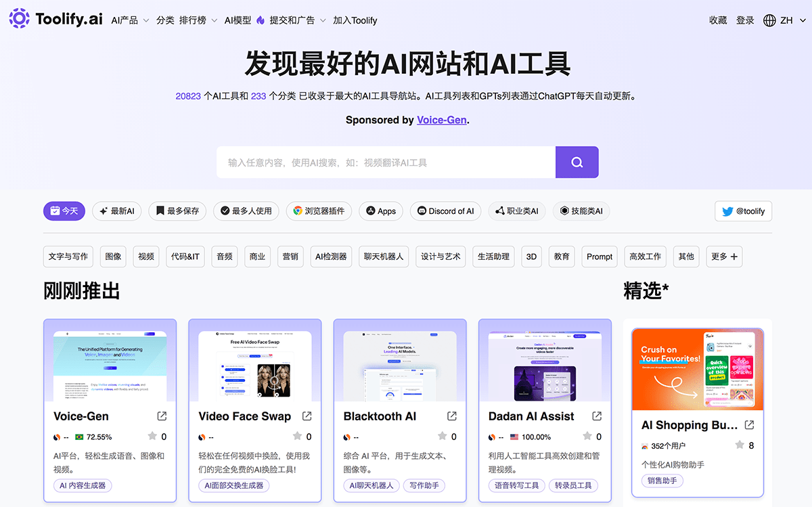Enable the 最多人使用 filter
The image size is (812, 507).
(246, 211)
